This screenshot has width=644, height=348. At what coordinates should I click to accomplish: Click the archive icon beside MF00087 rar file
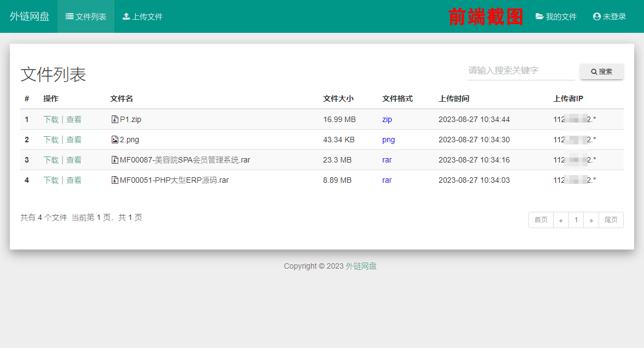click(x=115, y=160)
